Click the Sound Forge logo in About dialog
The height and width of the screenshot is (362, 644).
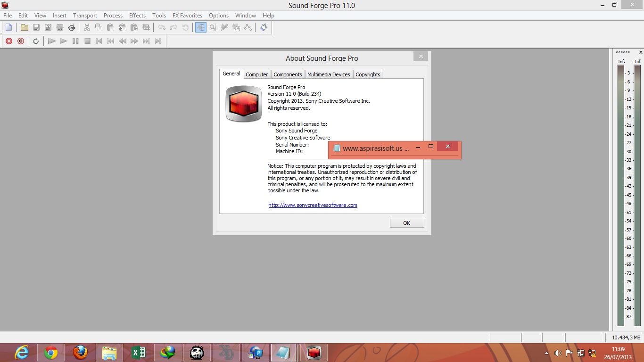(x=244, y=104)
